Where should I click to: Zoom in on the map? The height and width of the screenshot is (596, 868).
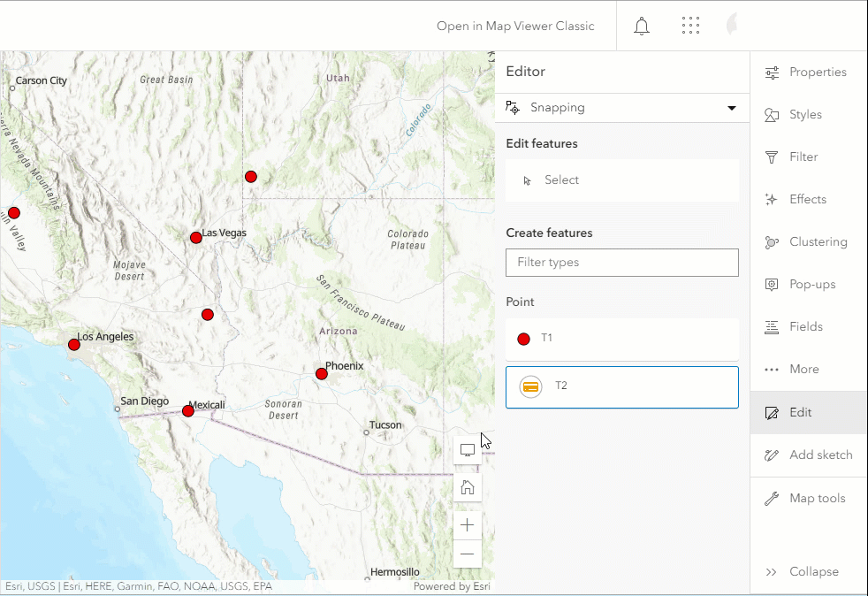tap(468, 525)
